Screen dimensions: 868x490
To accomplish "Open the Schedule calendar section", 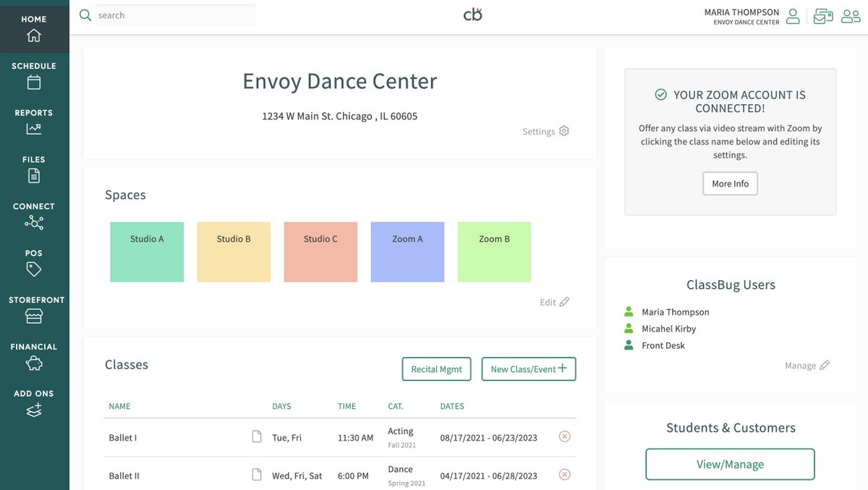I will click(34, 75).
